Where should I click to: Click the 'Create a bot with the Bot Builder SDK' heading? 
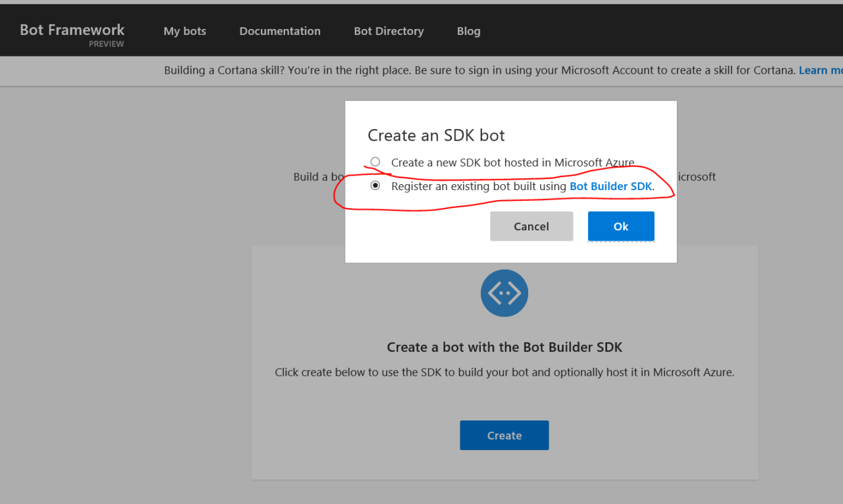click(504, 347)
